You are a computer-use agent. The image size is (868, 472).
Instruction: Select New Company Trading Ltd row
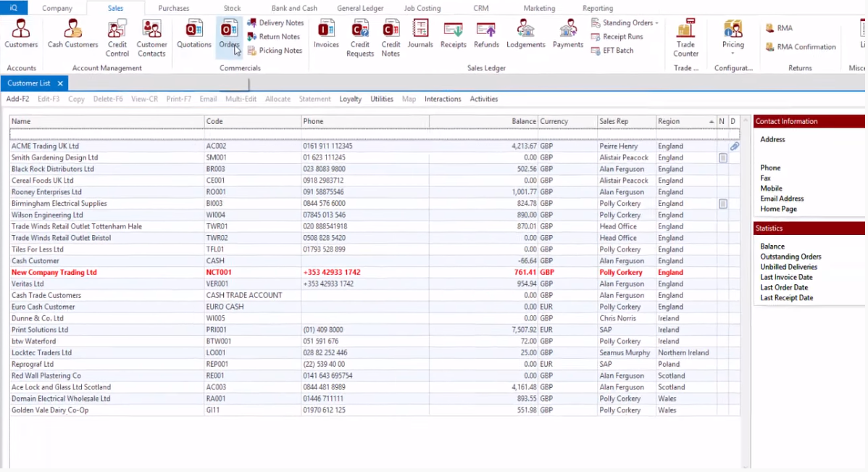point(374,273)
